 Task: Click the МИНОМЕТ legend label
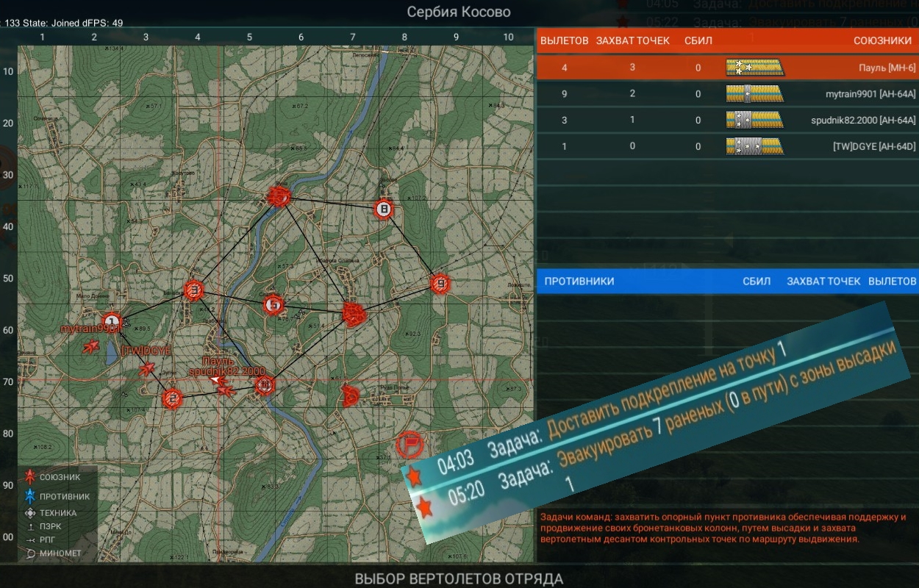tap(60, 553)
